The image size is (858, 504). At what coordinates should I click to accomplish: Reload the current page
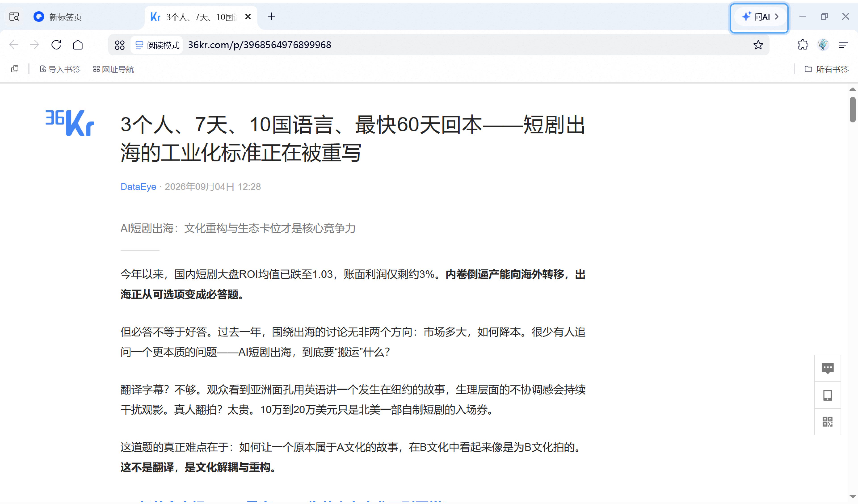[x=56, y=45]
